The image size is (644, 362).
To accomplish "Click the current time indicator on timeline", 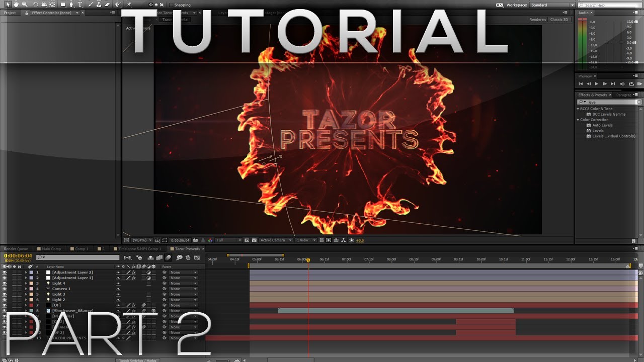I will tap(308, 260).
